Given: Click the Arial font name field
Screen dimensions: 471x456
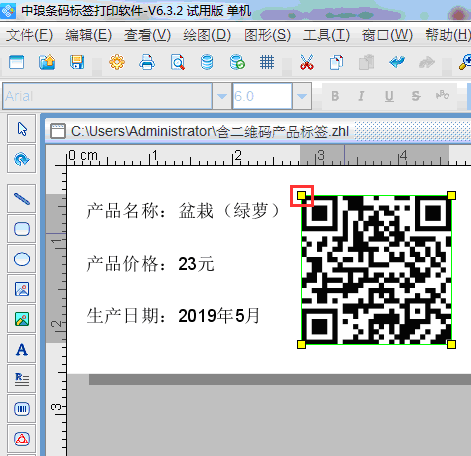Looking at the screenshot, I should pos(107,96).
